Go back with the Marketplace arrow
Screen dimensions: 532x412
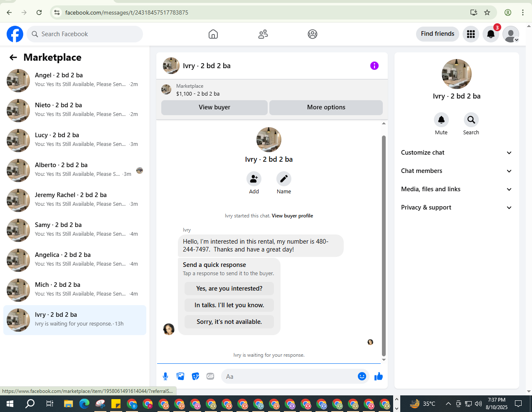tap(13, 57)
